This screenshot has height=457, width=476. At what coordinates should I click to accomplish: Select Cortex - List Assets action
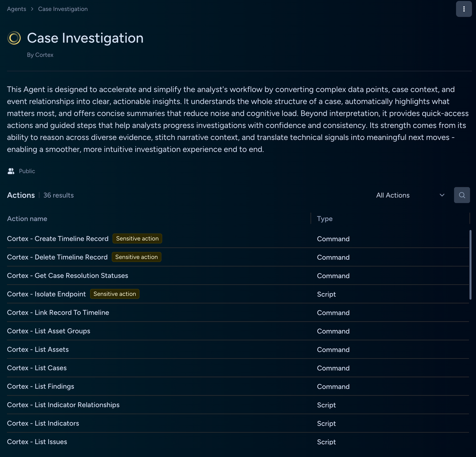(238, 349)
